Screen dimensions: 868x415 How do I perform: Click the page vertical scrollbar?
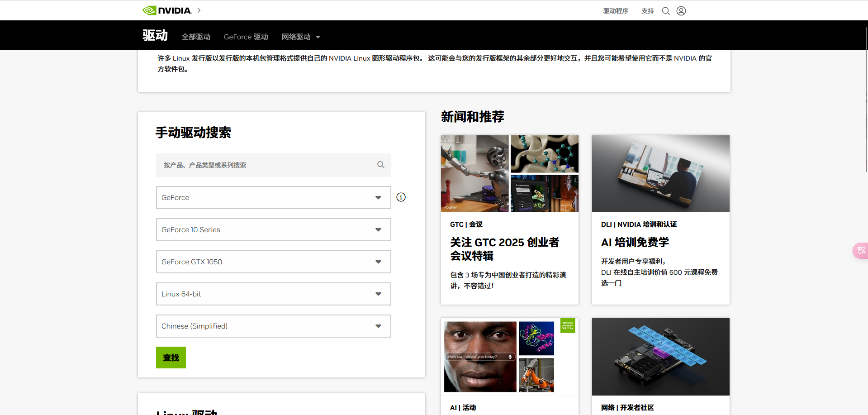pyautogui.click(x=866, y=100)
